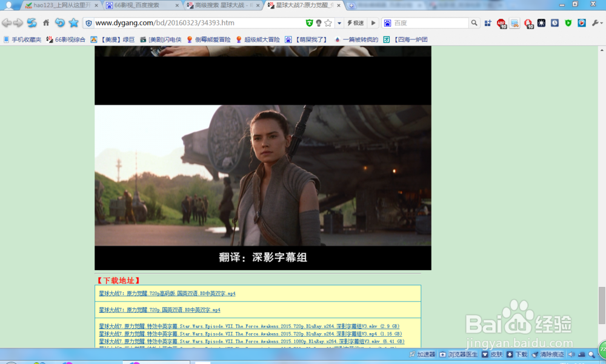Screen dimensions: 606x364
Task: Click the site security shield in address bar
Action: click(x=88, y=23)
